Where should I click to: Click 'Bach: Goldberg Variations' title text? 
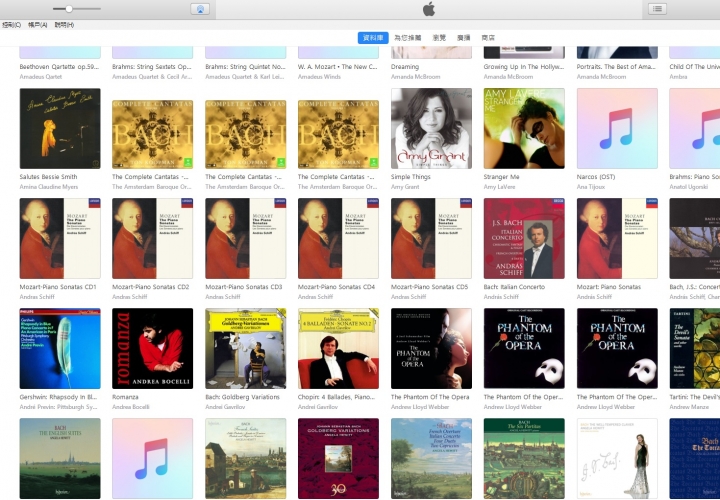pos(242,397)
